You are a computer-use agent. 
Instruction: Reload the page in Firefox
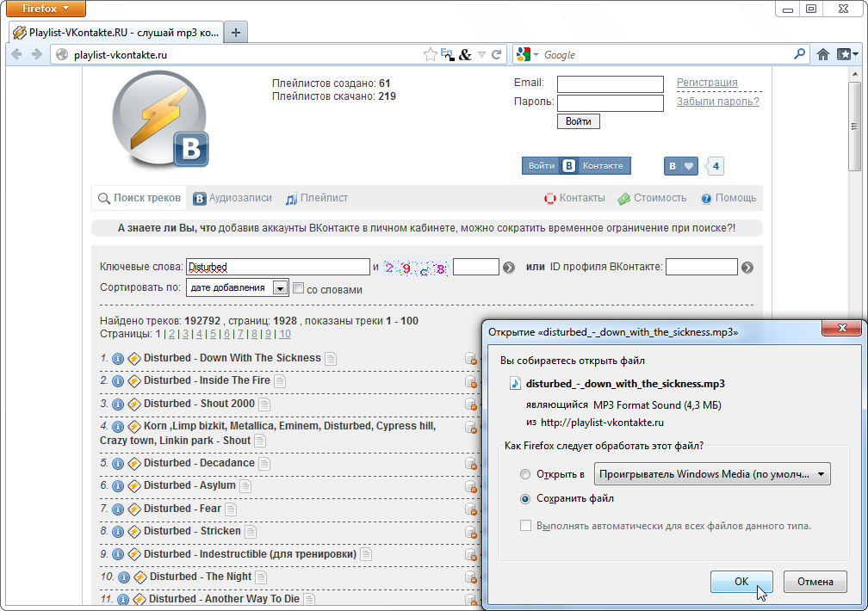[x=497, y=54]
